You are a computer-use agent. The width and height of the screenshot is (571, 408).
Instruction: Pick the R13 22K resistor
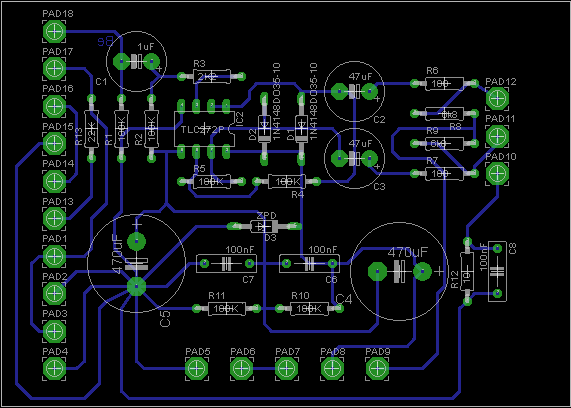(x=91, y=129)
